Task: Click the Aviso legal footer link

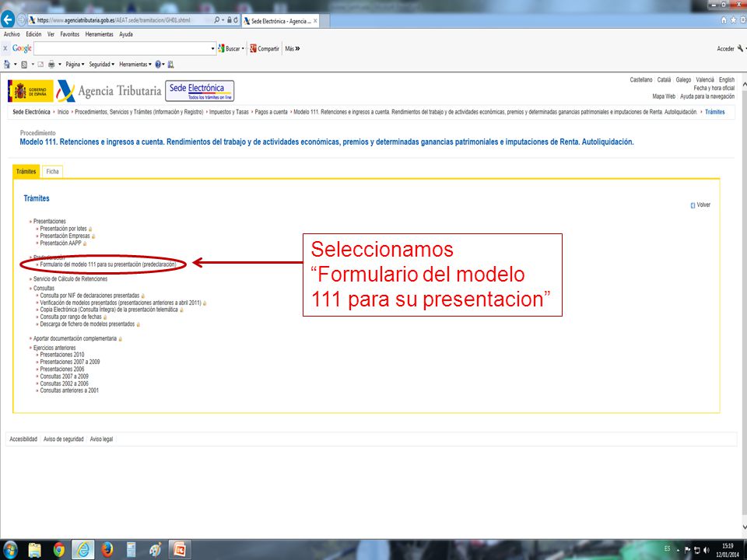Action: pos(101,439)
